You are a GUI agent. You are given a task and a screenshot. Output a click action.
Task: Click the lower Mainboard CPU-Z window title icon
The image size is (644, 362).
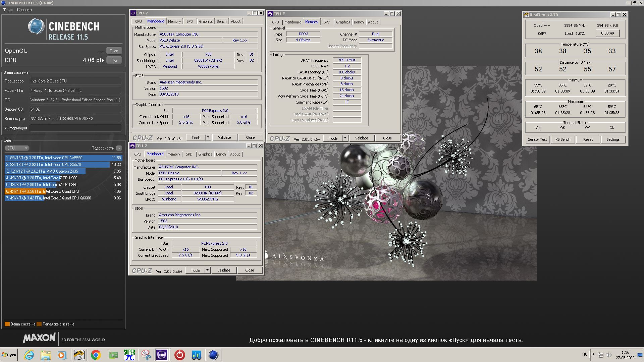(x=132, y=146)
